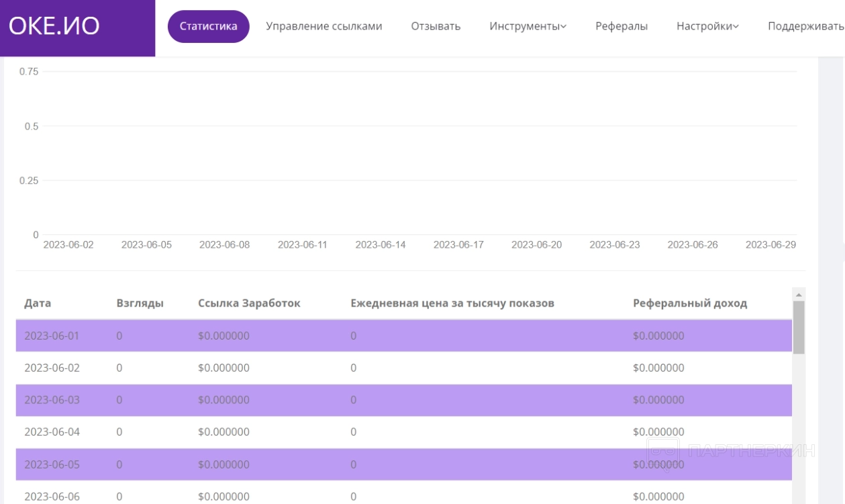This screenshot has height=504, width=845.
Task: Click the table's vertical scrollbar thumb
Action: 799,327
